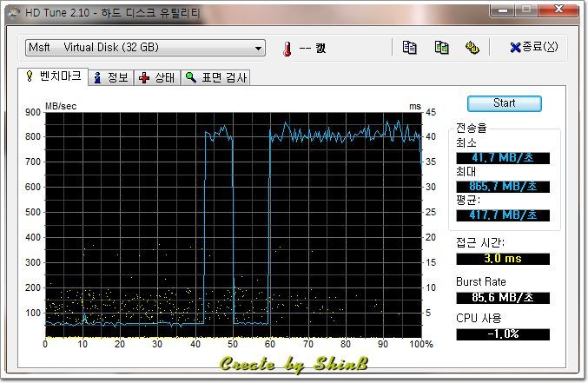
Task: Click the MB/sec axis label
Action: [61, 106]
